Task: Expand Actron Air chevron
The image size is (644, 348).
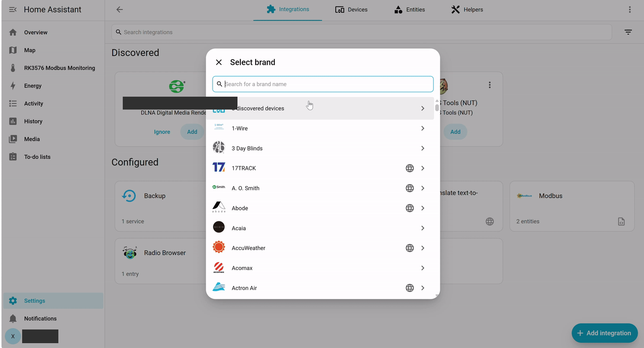Action: 423,288
